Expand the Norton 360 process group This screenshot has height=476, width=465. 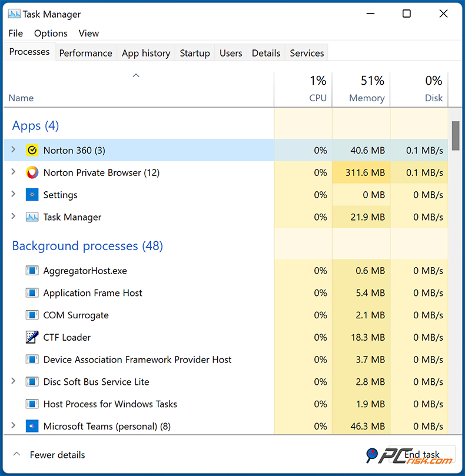(13, 150)
